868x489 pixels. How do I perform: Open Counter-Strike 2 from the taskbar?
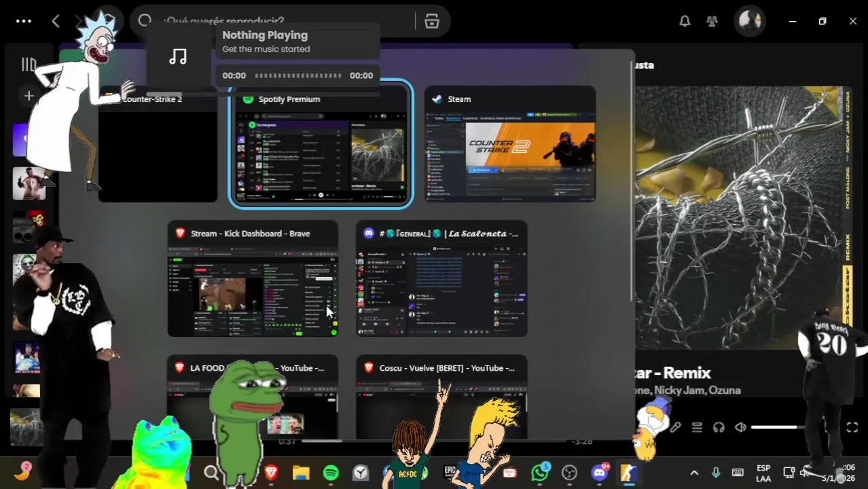point(629,473)
